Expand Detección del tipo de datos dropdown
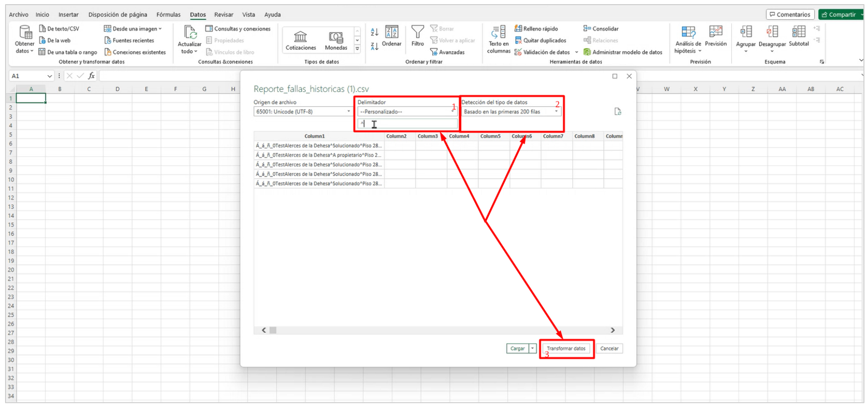 tap(511, 112)
